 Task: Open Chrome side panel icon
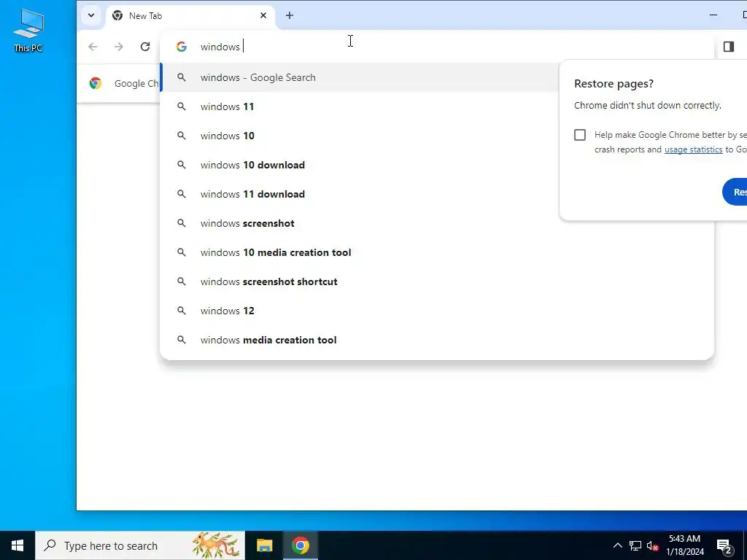729,46
